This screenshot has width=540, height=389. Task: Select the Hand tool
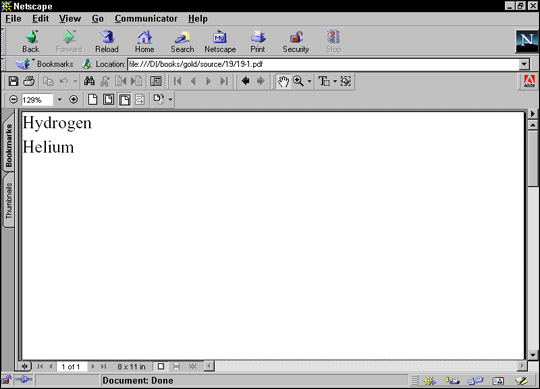pos(283,81)
